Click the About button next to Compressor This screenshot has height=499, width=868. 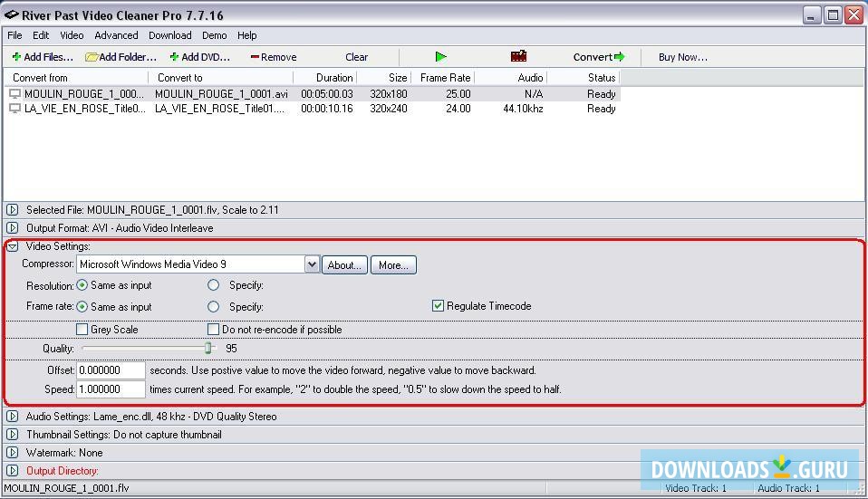344,265
